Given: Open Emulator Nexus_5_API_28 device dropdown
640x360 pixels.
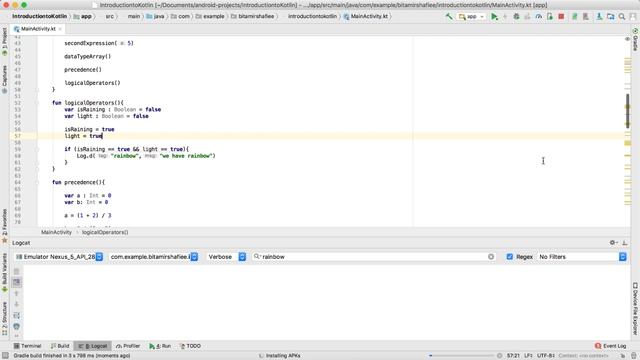Looking at the screenshot, I should pos(59,257).
